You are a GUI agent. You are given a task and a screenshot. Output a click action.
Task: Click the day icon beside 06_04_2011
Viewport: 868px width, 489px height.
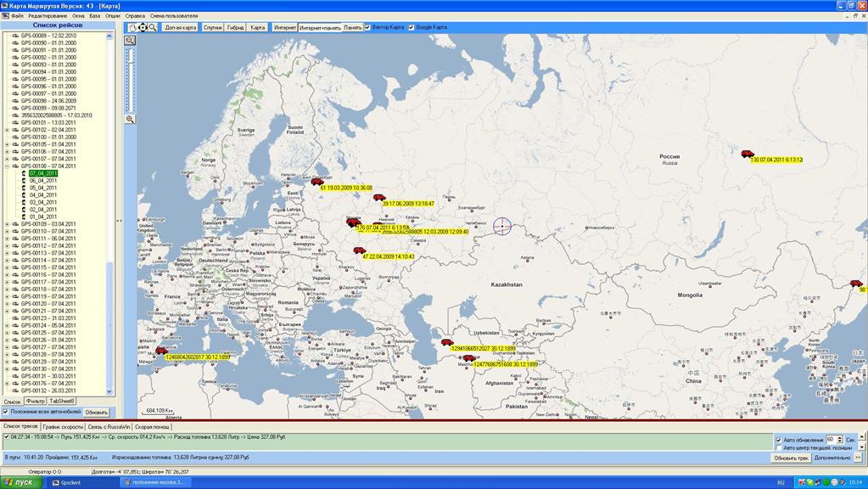tap(24, 181)
